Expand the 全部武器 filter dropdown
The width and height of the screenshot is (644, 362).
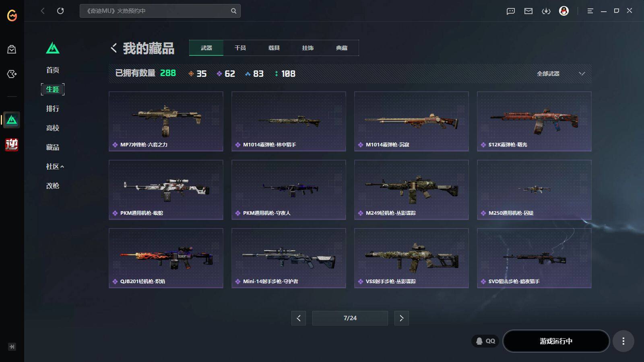pyautogui.click(x=561, y=74)
